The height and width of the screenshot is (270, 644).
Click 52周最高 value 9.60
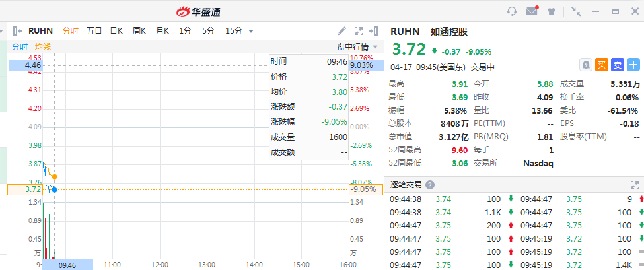(x=460, y=150)
